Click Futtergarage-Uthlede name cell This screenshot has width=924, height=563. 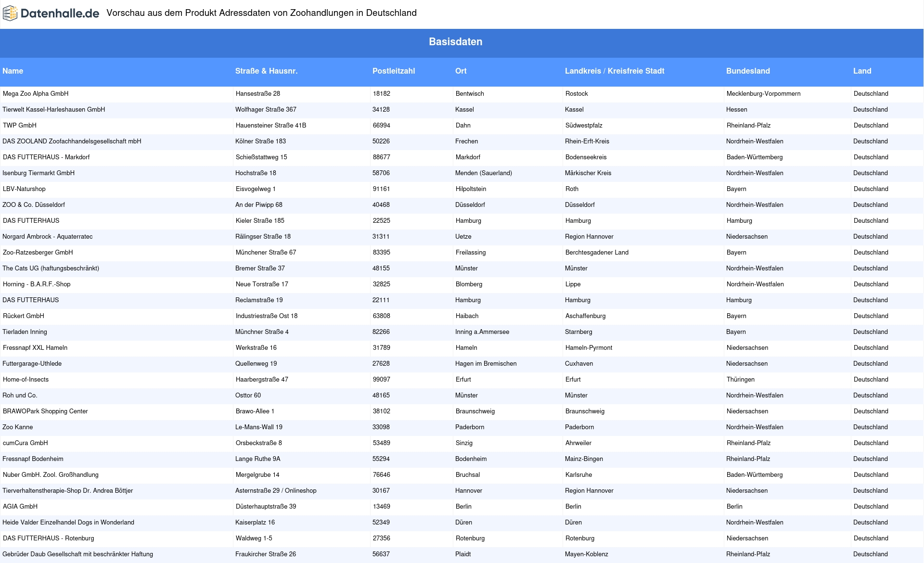[32, 364]
